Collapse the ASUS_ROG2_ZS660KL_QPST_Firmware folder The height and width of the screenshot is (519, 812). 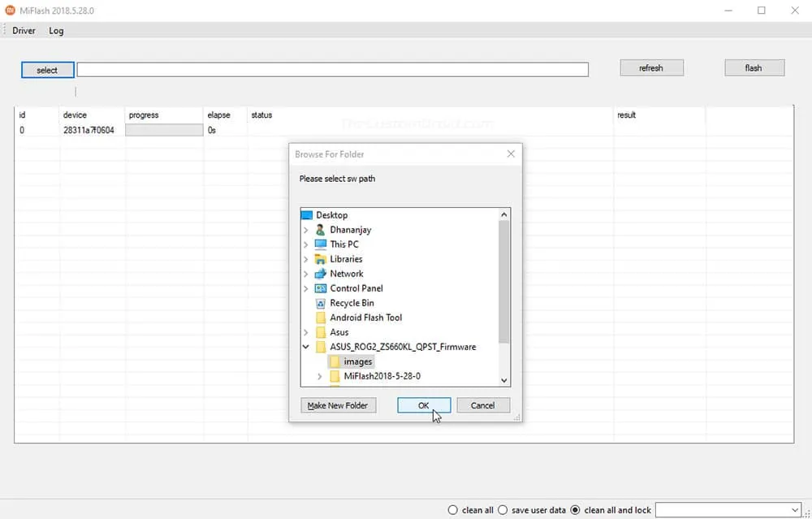coord(304,347)
